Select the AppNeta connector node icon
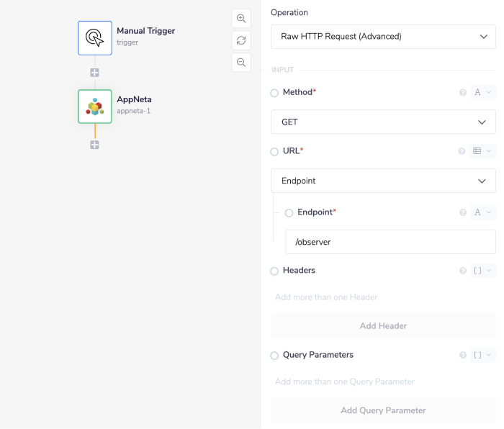The height and width of the screenshot is (429, 504). (x=95, y=107)
